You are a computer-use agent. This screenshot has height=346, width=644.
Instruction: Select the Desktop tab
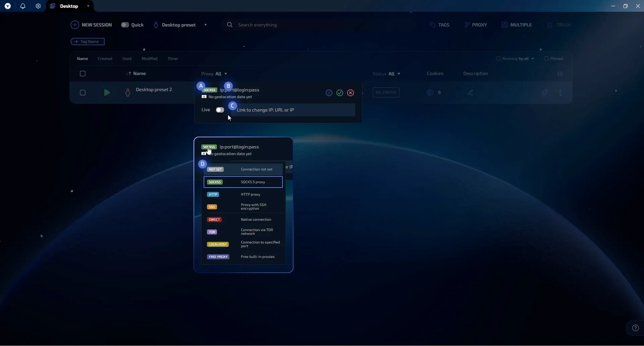[x=69, y=6]
